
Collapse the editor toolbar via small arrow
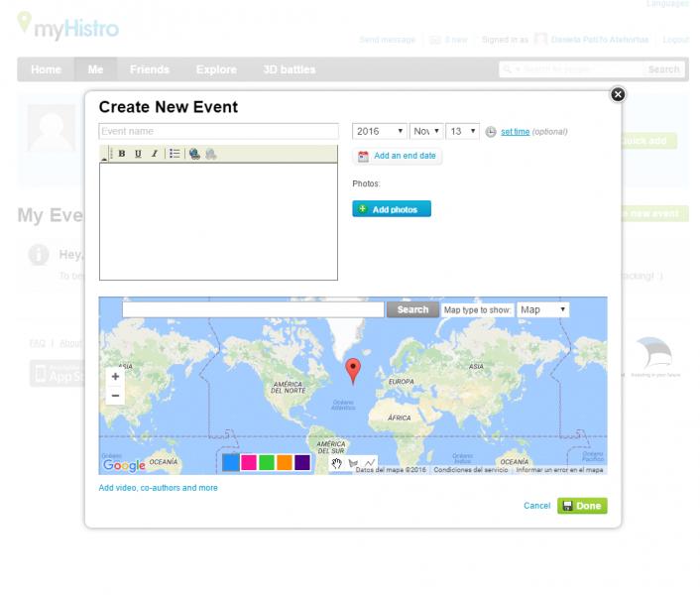point(104,158)
